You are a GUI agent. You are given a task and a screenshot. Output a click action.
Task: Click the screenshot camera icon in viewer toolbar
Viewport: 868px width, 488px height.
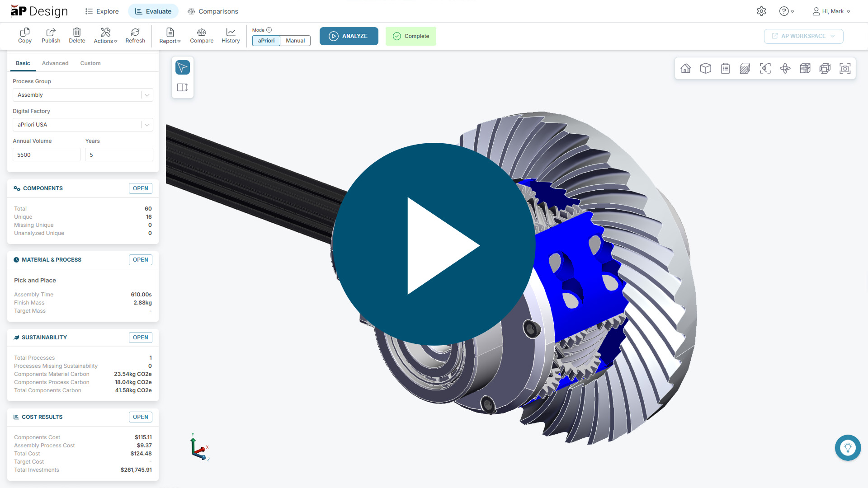[x=845, y=68]
